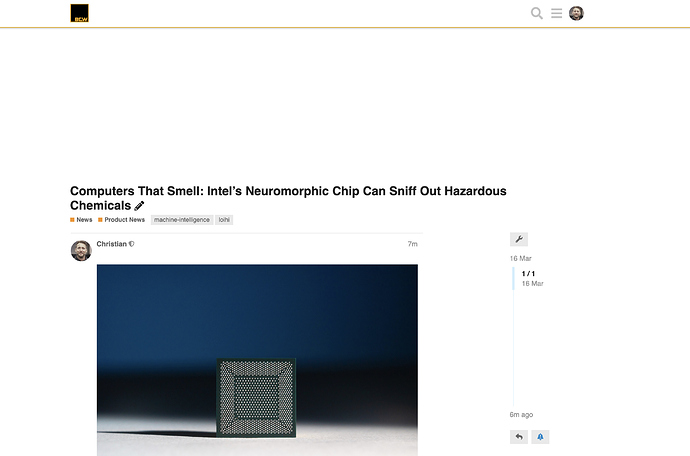Viewport: 690px width, 456px height.
Task: Select the 1 / 1 timeline position
Action: click(528, 274)
